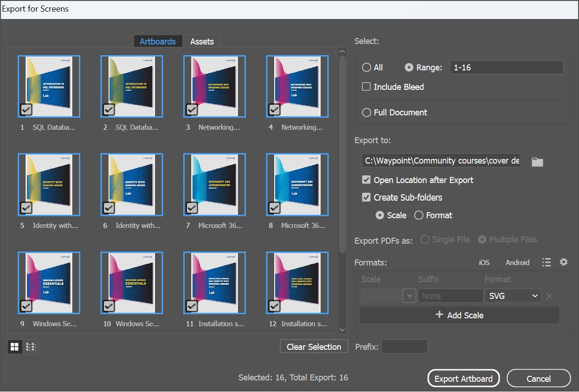This screenshot has width=579, height=392.
Task: Disable Open Location after Export
Action: tap(367, 180)
